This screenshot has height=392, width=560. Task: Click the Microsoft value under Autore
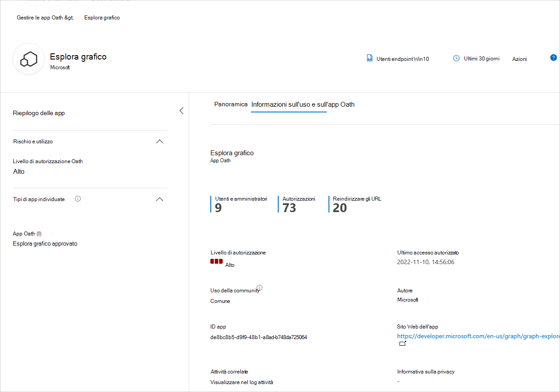tap(407, 300)
